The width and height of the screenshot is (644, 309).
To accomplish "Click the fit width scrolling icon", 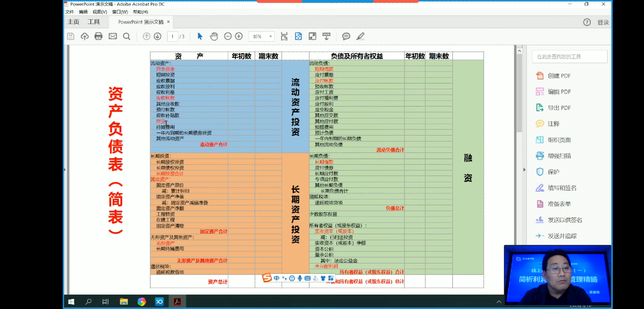I will tap(284, 36).
